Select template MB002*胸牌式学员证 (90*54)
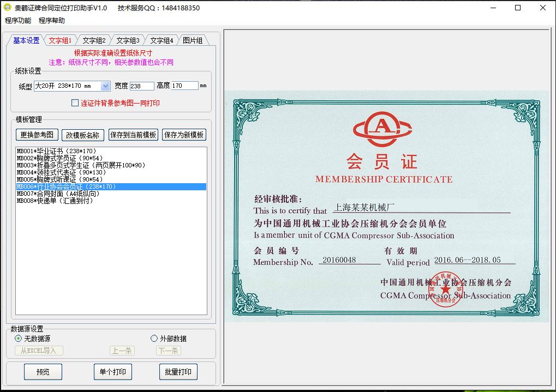This screenshot has width=556, height=392. pyautogui.click(x=111, y=158)
